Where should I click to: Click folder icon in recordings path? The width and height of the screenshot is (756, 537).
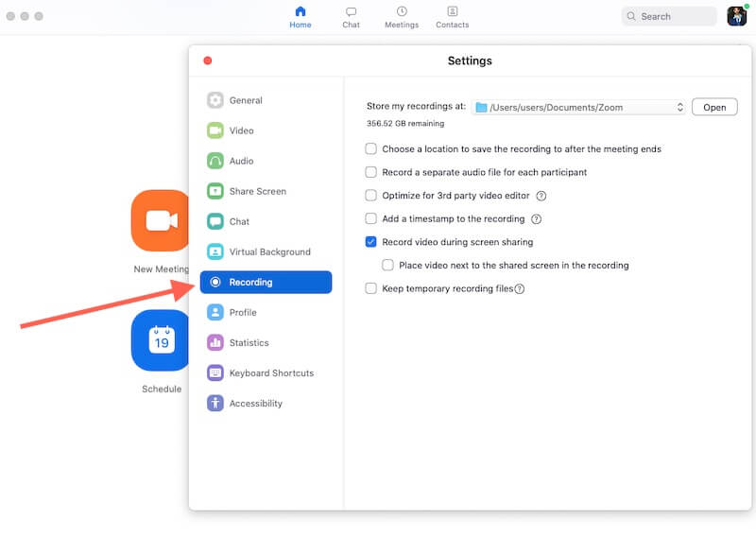(x=481, y=108)
